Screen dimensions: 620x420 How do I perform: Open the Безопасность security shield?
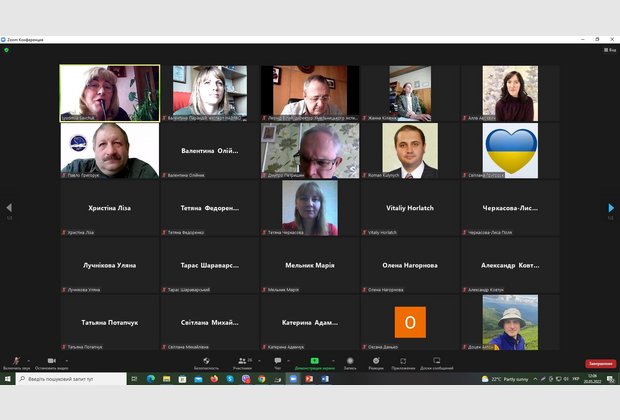(x=206, y=361)
